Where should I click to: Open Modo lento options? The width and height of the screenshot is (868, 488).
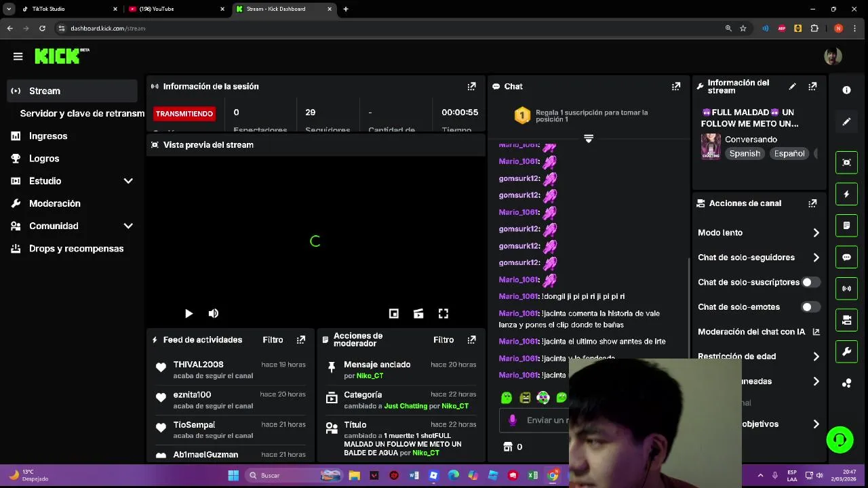coord(759,232)
